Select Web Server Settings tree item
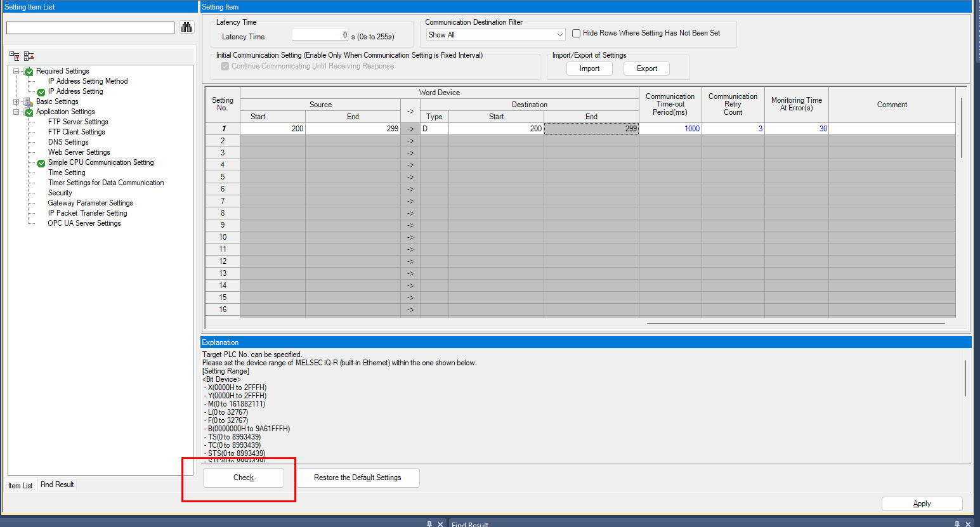 coord(79,152)
